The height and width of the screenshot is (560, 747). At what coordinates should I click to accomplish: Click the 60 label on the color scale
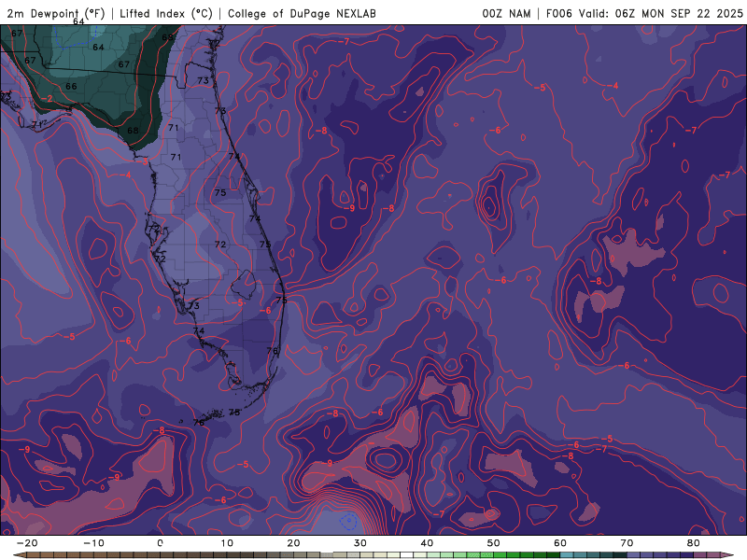560,543
